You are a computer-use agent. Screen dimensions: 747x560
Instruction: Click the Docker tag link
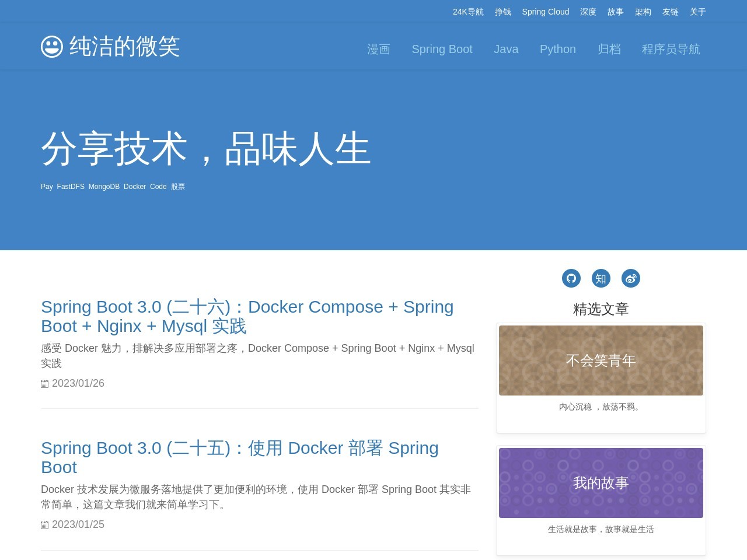(134, 187)
